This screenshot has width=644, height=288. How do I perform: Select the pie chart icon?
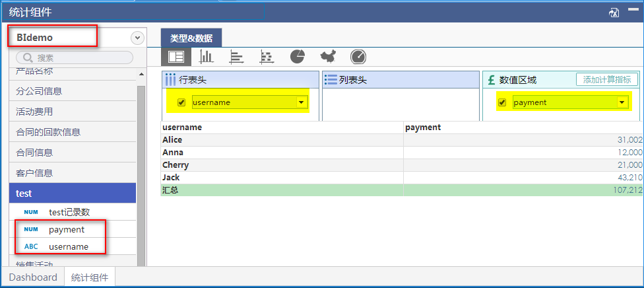[297, 57]
